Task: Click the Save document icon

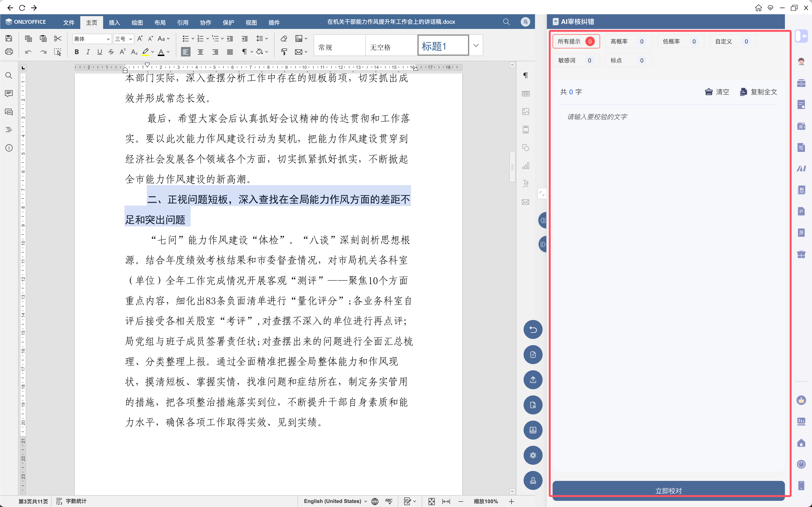Action: pos(9,38)
